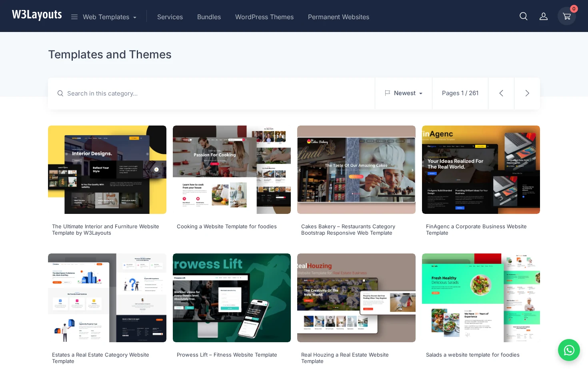The height and width of the screenshot is (369, 588).
Task: Open Interior Designs template thumbnail
Action: click(x=107, y=170)
